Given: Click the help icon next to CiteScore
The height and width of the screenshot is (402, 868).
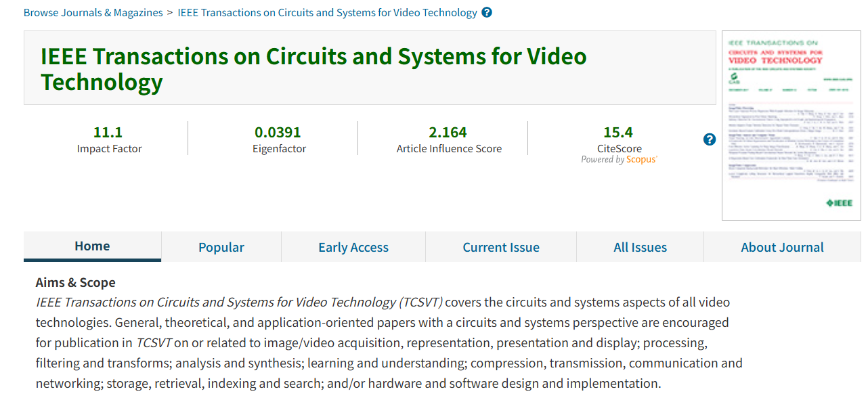Looking at the screenshot, I should click(x=709, y=139).
